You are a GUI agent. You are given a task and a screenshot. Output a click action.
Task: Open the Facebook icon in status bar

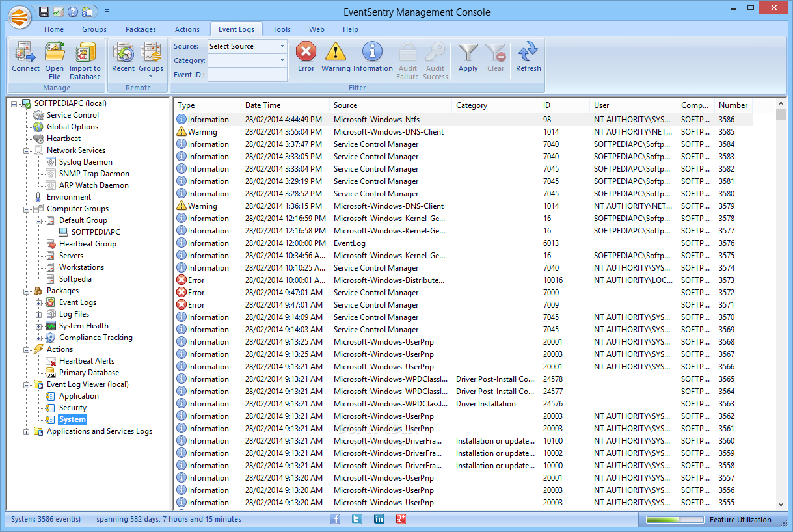click(x=335, y=519)
